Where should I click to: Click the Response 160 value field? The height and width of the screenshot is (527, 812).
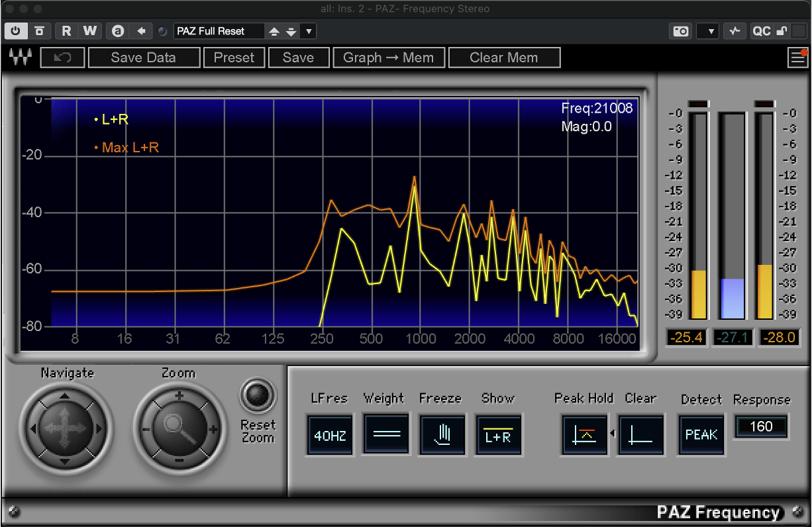pyautogui.click(x=761, y=426)
